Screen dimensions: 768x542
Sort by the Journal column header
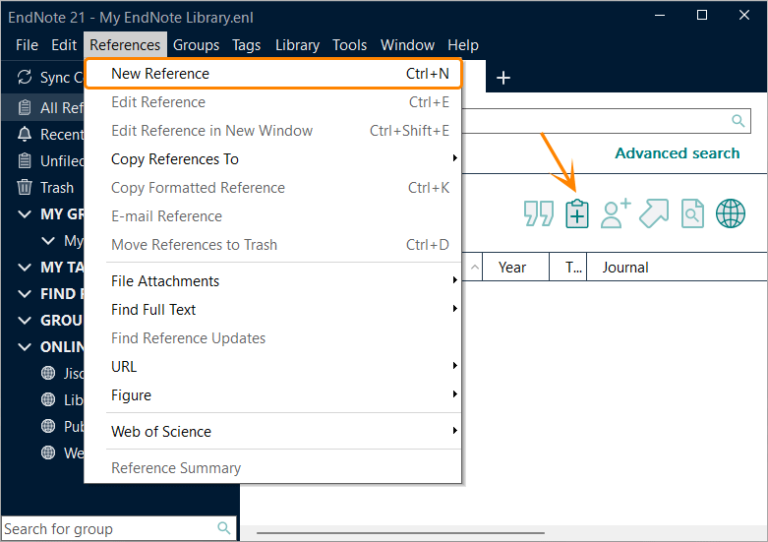click(x=676, y=267)
